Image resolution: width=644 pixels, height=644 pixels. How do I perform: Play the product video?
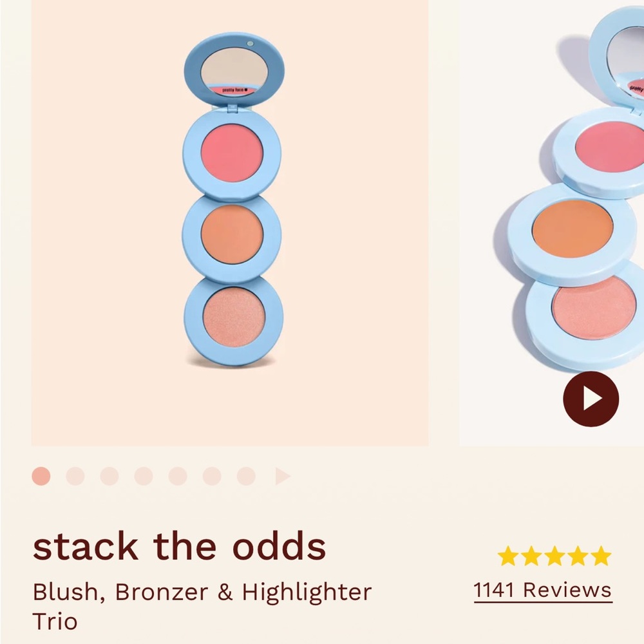pos(591,399)
